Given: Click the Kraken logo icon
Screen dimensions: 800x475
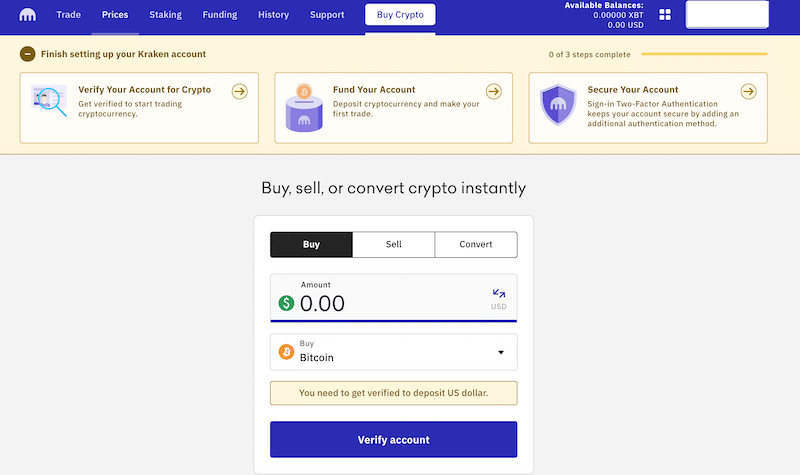Looking at the screenshot, I should coord(28,15).
